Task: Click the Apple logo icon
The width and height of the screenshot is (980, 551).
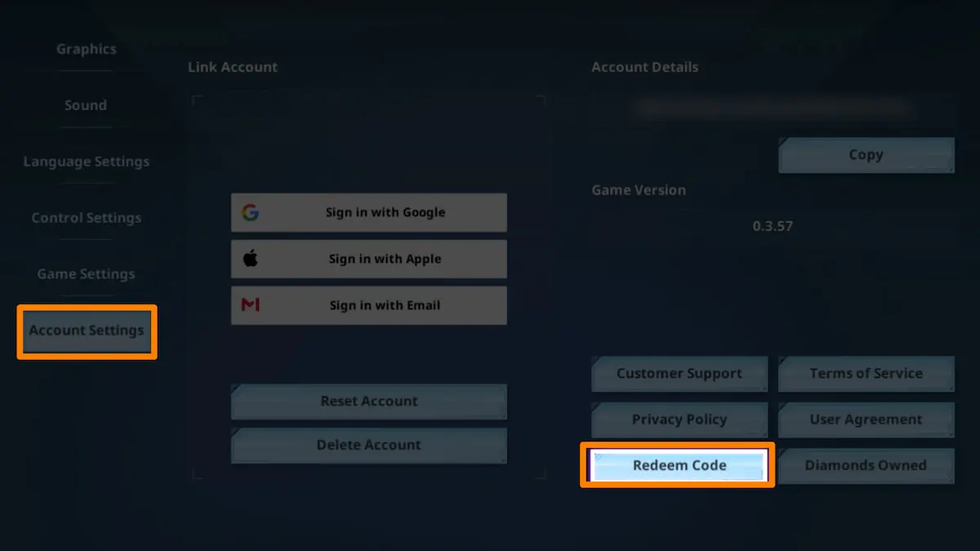Action: pos(251,260)
